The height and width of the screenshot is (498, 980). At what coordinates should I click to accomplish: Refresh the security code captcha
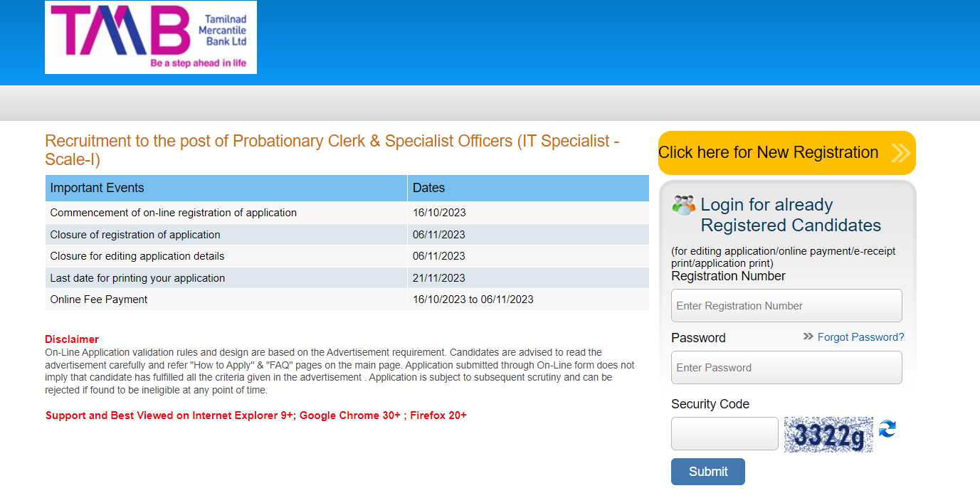tap(887, 429)
